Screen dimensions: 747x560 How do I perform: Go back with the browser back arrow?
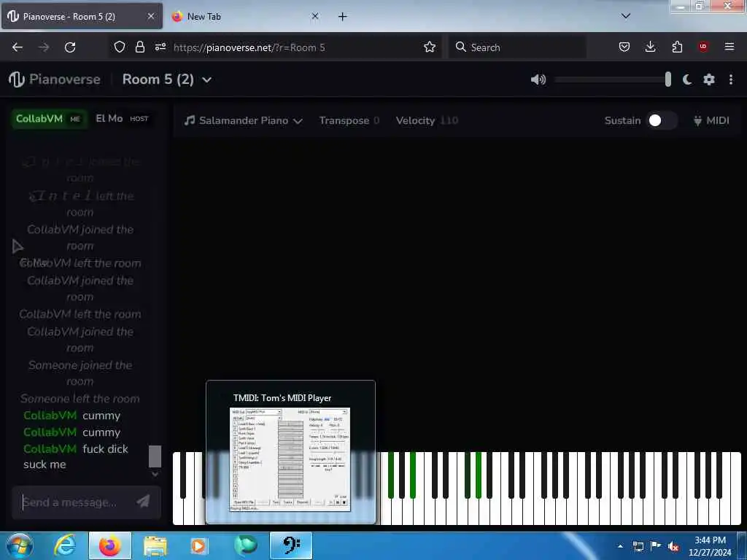pos(18,47)
